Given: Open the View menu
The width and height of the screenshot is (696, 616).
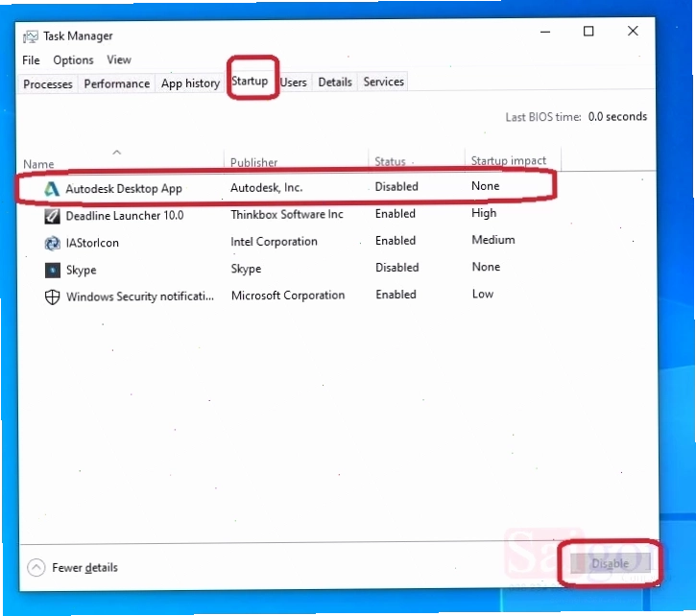Looking at the screenshot, I should [118, 59].
